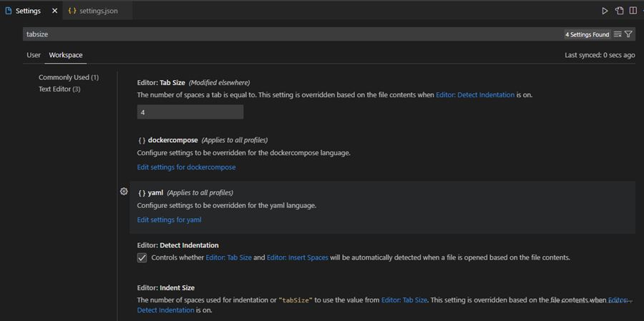Follow the Editor: Insert Spaces link
This screenshot has height=321, width=644.
click(298, 257)
